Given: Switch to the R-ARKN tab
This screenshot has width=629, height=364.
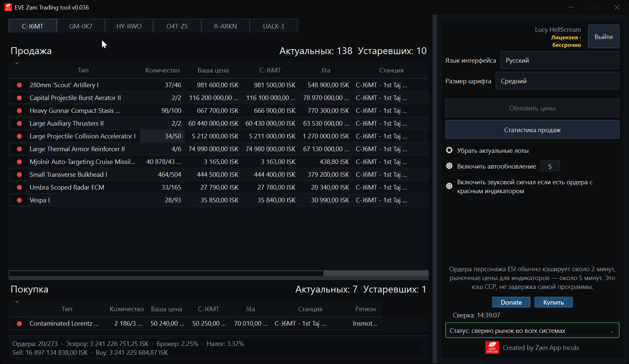Looking at the screenshot, I should (225, 26).
